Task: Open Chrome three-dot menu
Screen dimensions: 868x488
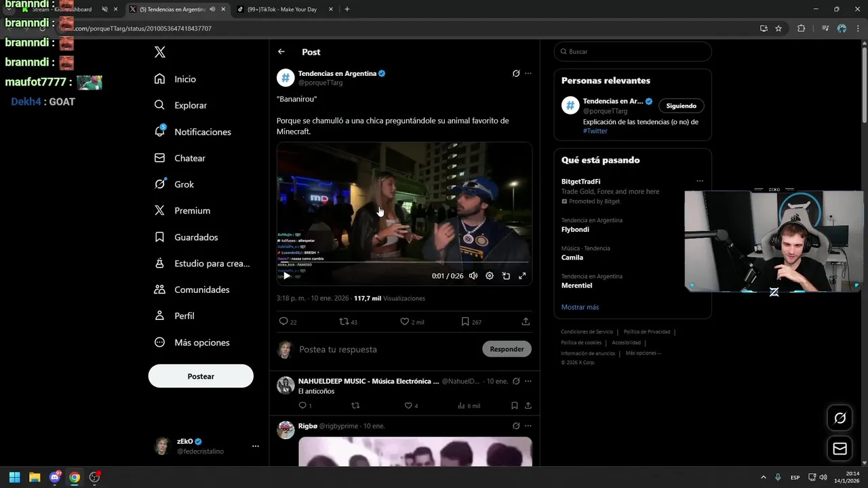Action: (859, 28)
